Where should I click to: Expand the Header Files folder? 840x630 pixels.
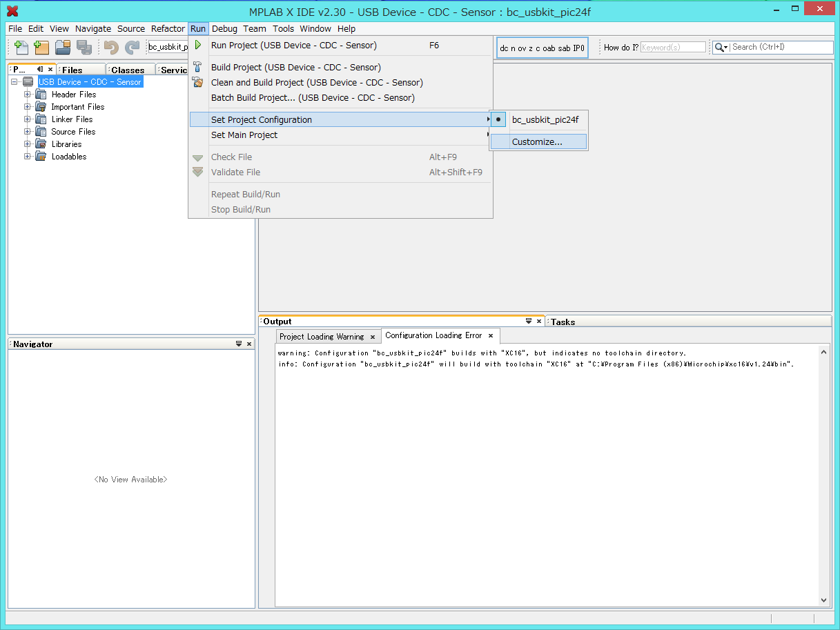tap(28, 95)
